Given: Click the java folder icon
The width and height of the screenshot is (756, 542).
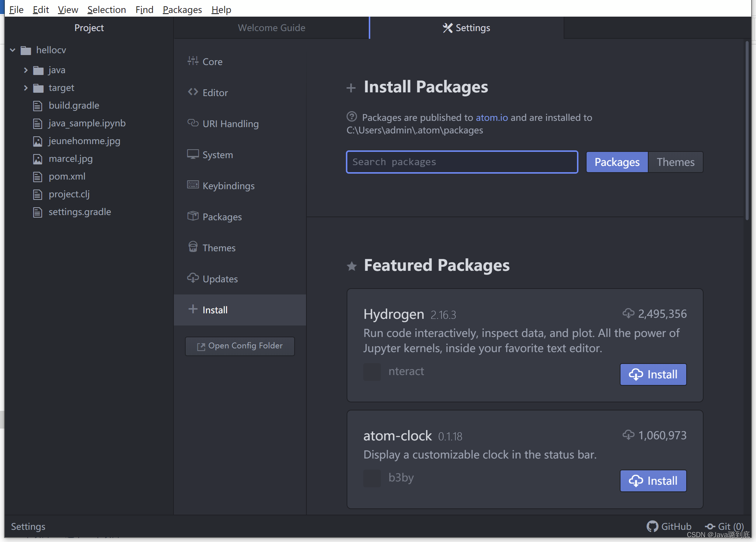Looking at the screenshot, I should (38, 70).
